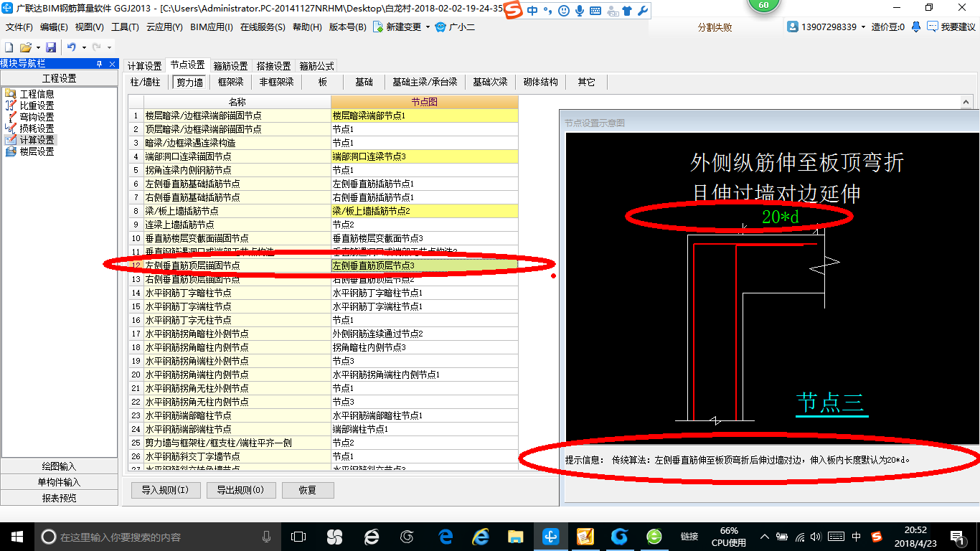Select the 板 component tab
The height and width of the screenshot is (551, 980).
point(323,82)
